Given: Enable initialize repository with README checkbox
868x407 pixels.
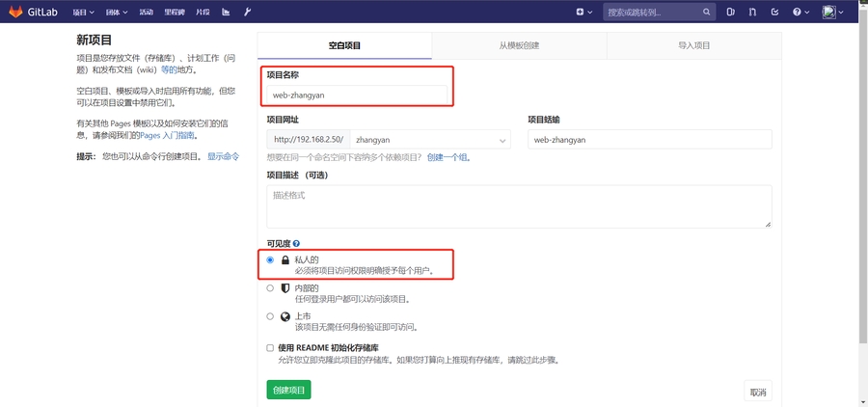Looking at the screenshot, I should (x=270, y=347).
